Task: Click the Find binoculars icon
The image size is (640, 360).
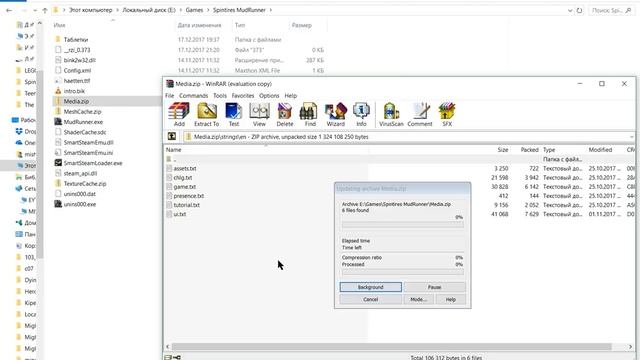Action: tap(310, 114)
